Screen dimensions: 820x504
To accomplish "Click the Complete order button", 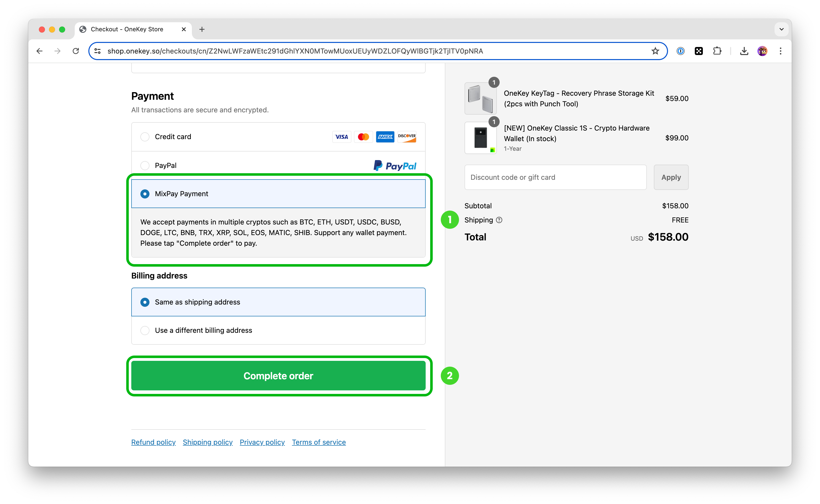I will click(x=278, y=376).
